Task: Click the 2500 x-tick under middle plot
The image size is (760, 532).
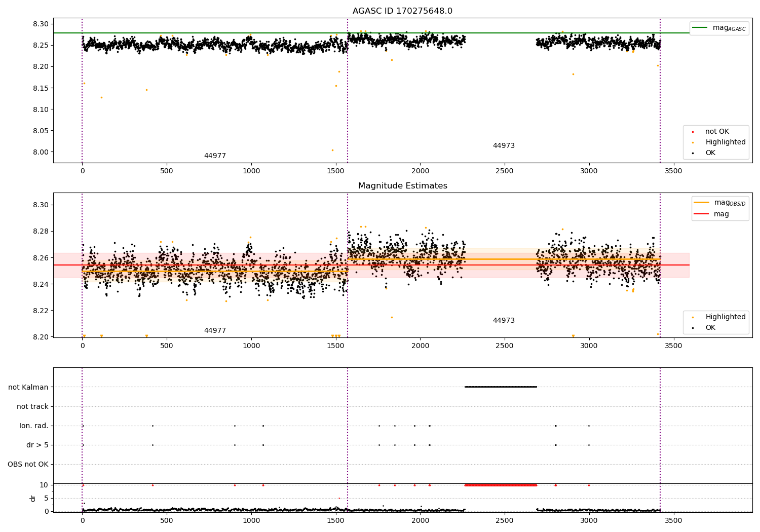Action: pyautogui.click(x=504, y=346)
